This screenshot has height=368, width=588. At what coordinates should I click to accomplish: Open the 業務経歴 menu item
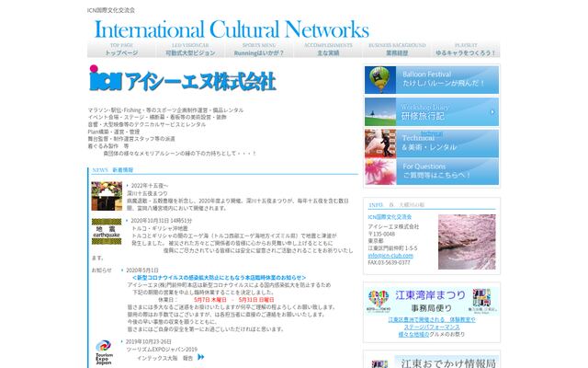pyautogui.click(x=397, y=49)
